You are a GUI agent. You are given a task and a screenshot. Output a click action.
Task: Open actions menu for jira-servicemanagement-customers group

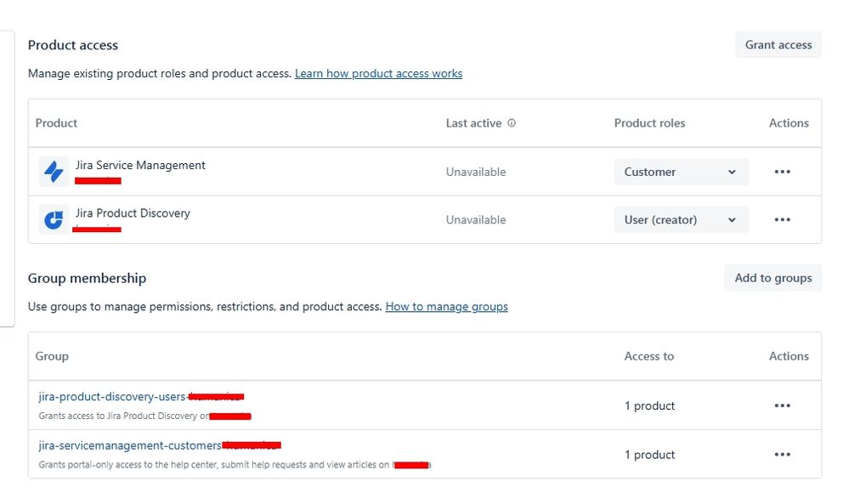tap(782, 454)
